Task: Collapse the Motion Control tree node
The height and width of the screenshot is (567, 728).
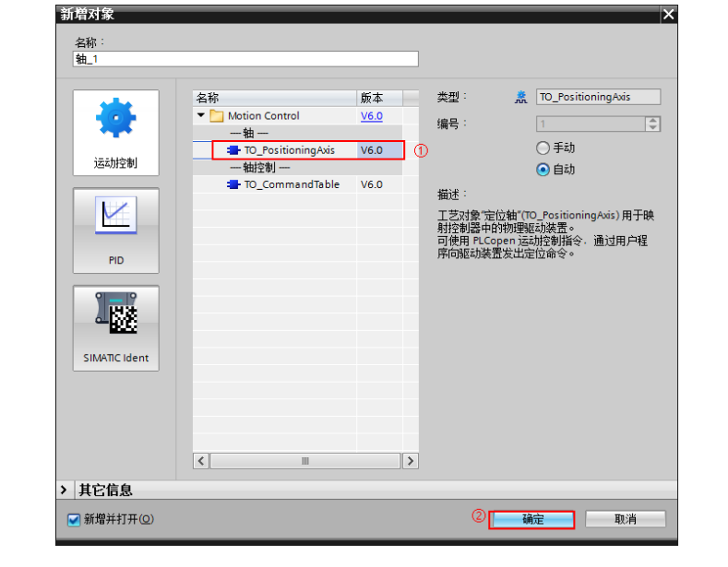Action: pos(201,116)
